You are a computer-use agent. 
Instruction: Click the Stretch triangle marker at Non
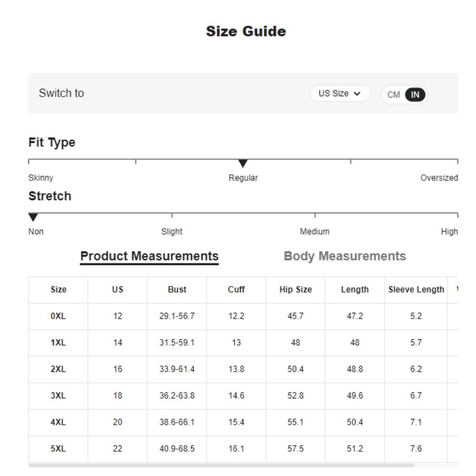click(33, 217)
